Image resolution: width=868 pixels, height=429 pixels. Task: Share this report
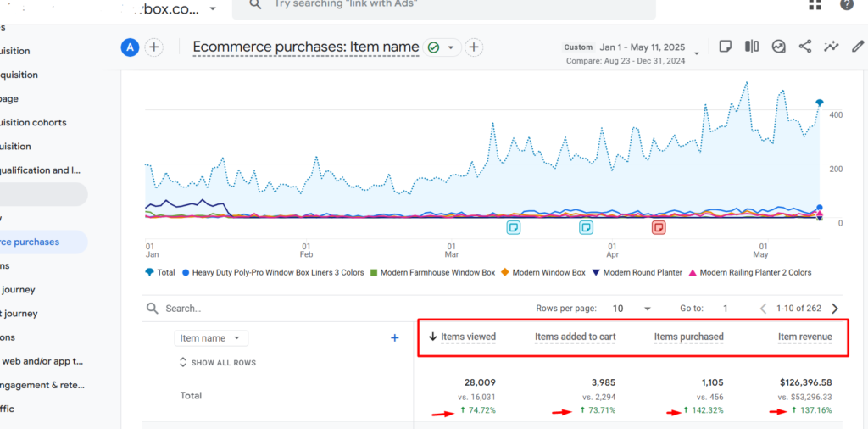tap(805, 47)
